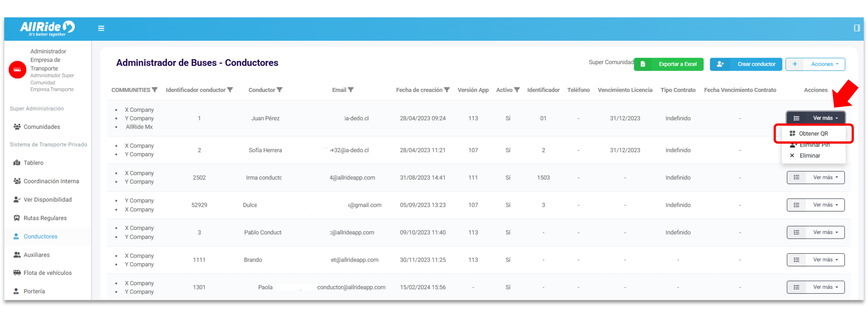Open the Email column filter
Screen dimensions: 868x319
[351, 90]
